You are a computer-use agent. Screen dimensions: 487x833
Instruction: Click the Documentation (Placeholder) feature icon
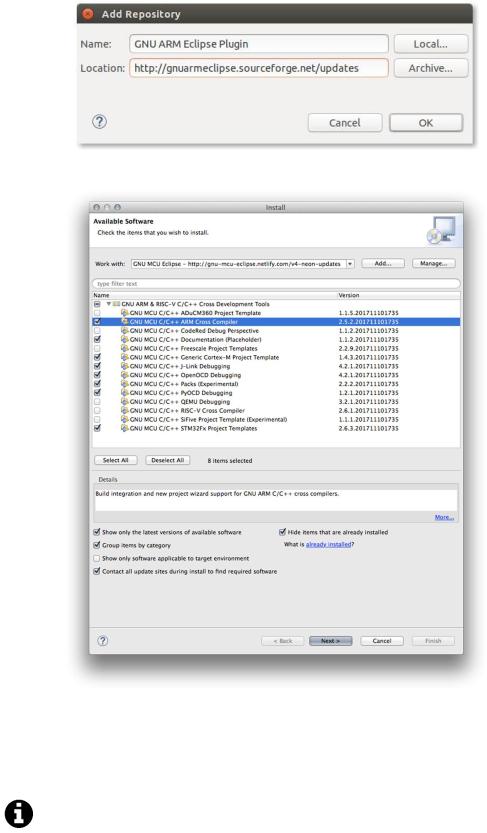pos(125,339)
